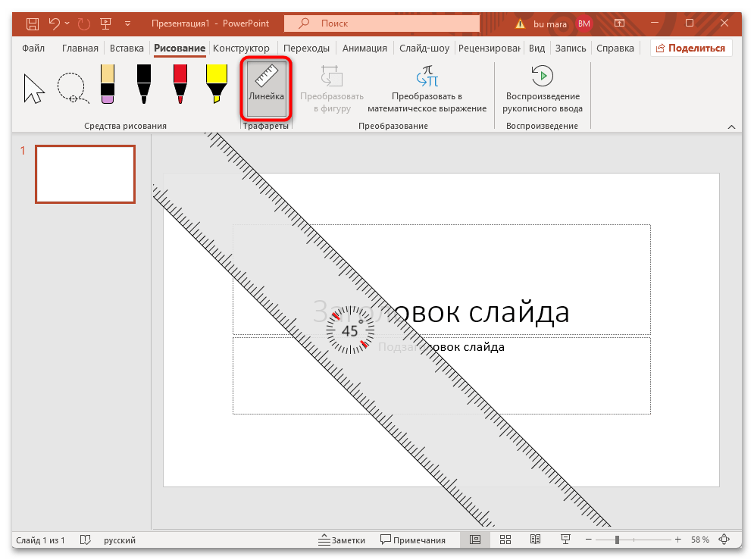754x560 pixels.
Task: Select the black Pen tool
Action: pyautogui.click(x=143, y=83)
